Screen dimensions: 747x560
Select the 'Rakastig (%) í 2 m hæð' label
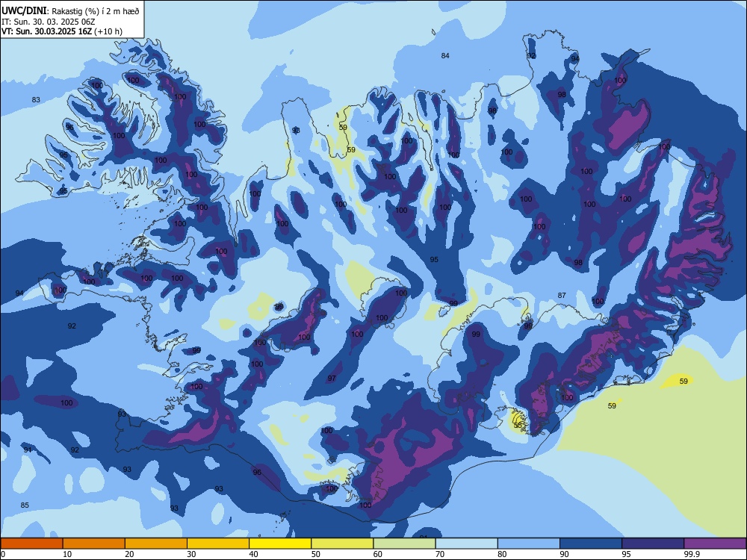pyautogui.click(x=96, y=11)
